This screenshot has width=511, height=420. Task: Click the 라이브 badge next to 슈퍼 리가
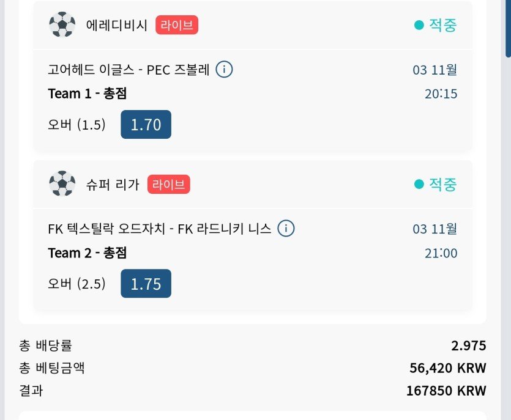[x=169, y=184]
